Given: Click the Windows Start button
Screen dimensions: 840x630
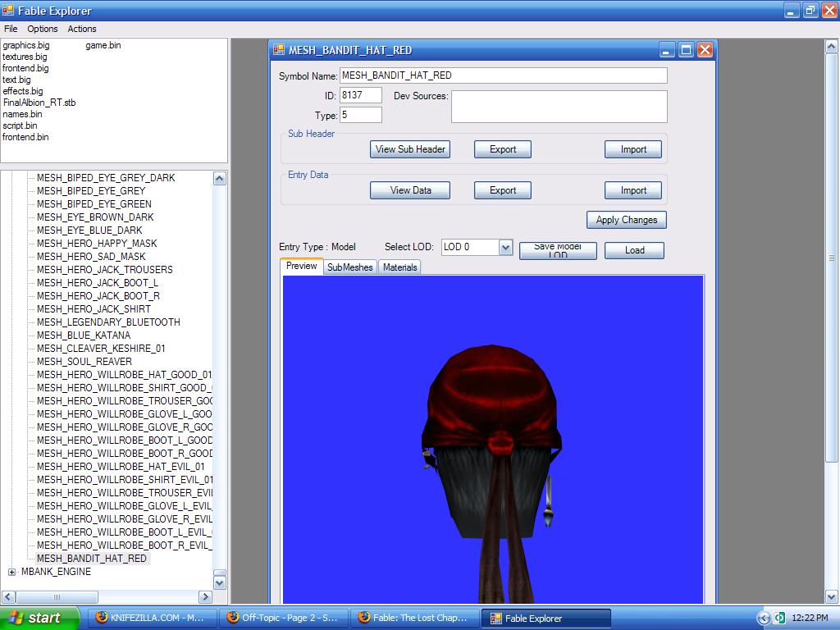Looking at the screenshot, I should pos(39,618).
